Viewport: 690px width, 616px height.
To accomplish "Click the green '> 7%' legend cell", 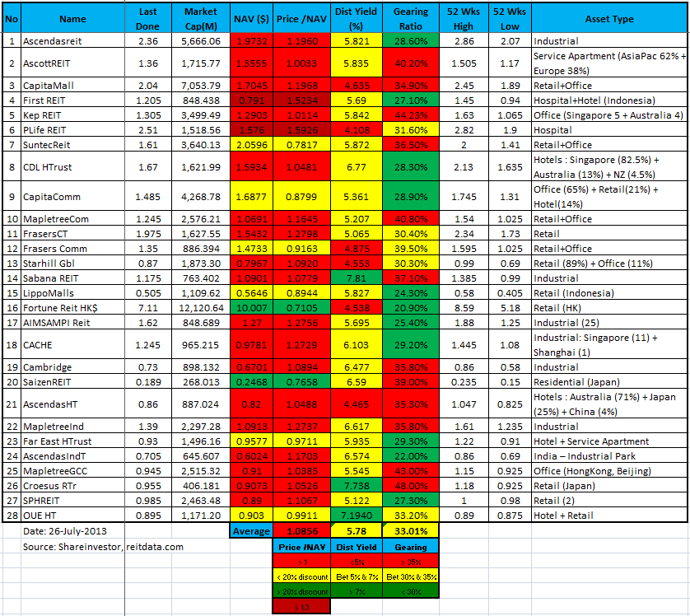I will tap(356, 591).
